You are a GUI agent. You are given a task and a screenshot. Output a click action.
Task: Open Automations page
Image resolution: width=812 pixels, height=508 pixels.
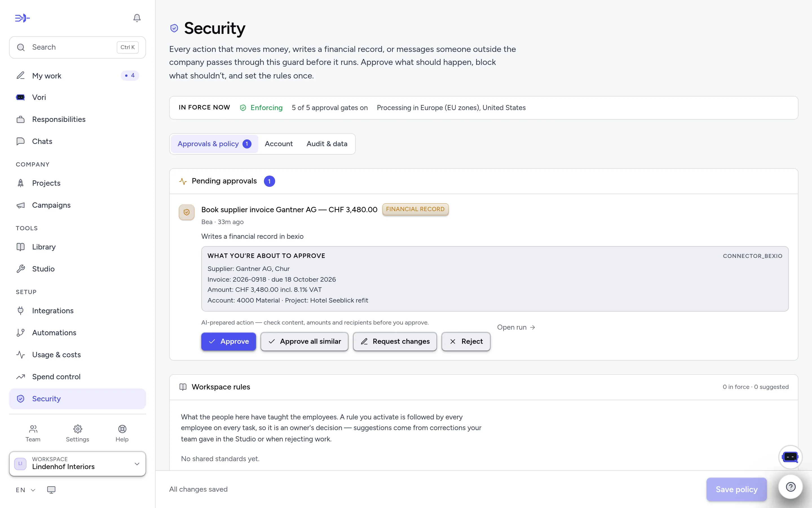pyautogui.click(x=78, y=333)
